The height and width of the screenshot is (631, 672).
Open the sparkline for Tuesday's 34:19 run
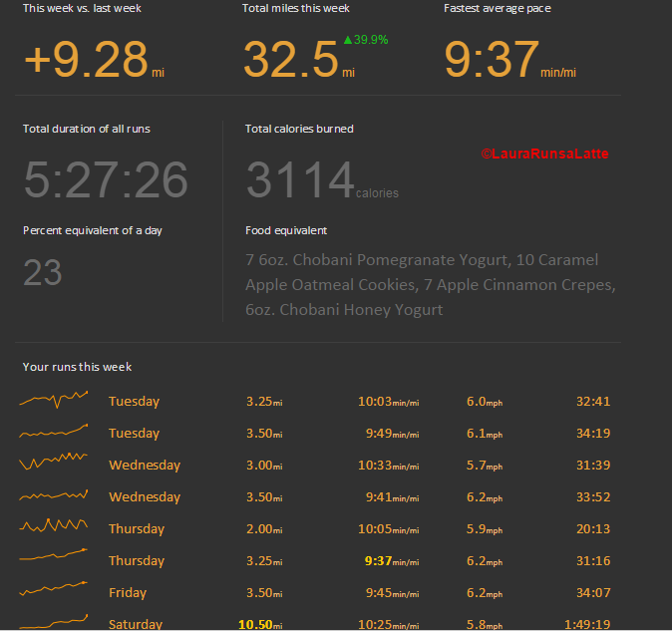point(53,433)
